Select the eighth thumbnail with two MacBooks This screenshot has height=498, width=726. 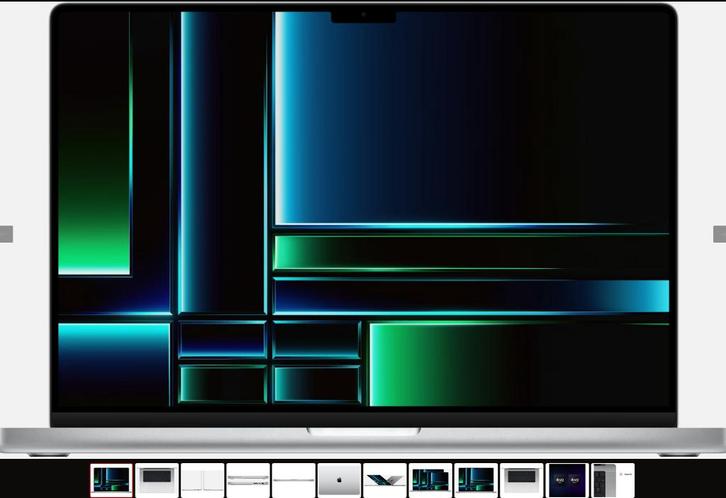[430, 480]
